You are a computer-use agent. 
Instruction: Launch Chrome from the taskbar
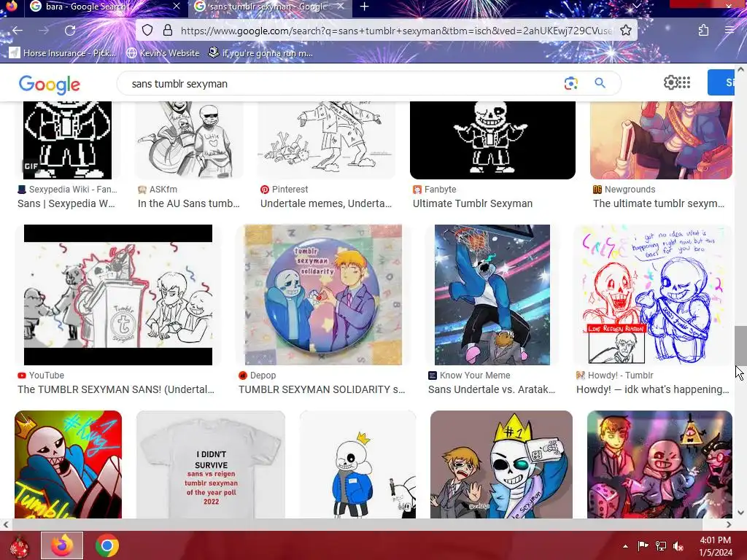tap(107, 545)
